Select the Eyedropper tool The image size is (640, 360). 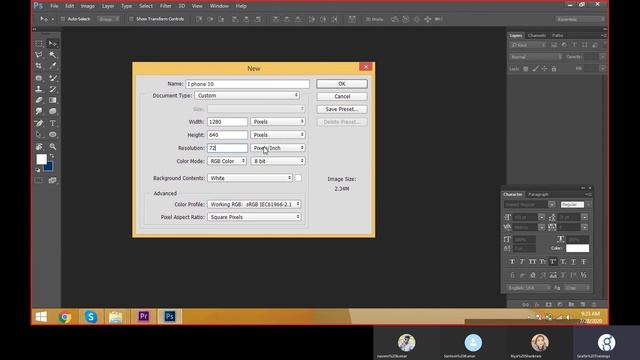pyautogui.click(x=53, y=66)
